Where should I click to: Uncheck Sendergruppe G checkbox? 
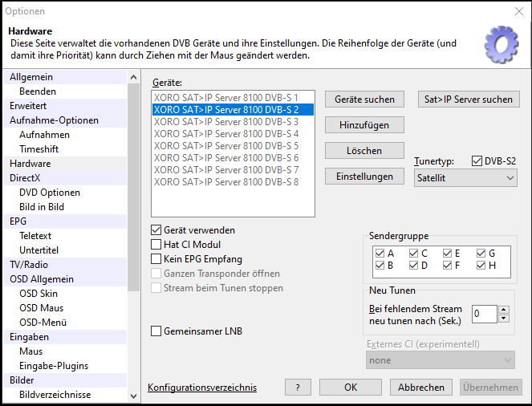point(481,254)
